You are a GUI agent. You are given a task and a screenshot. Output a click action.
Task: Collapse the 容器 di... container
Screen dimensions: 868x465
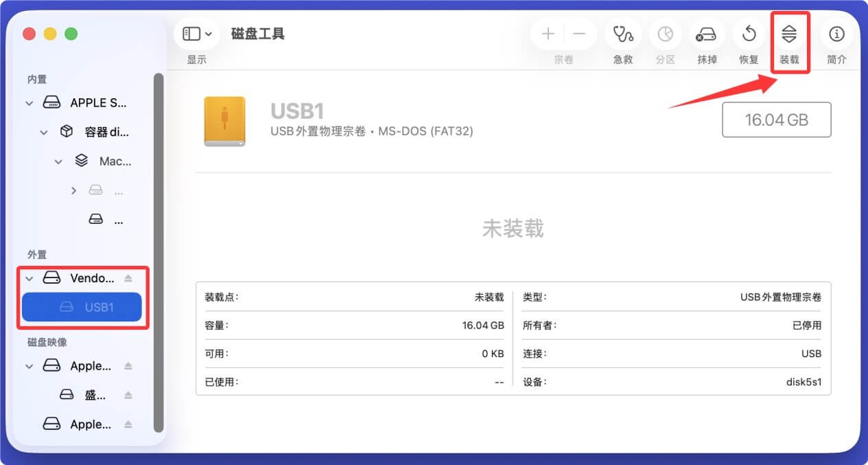click(44, 131)
